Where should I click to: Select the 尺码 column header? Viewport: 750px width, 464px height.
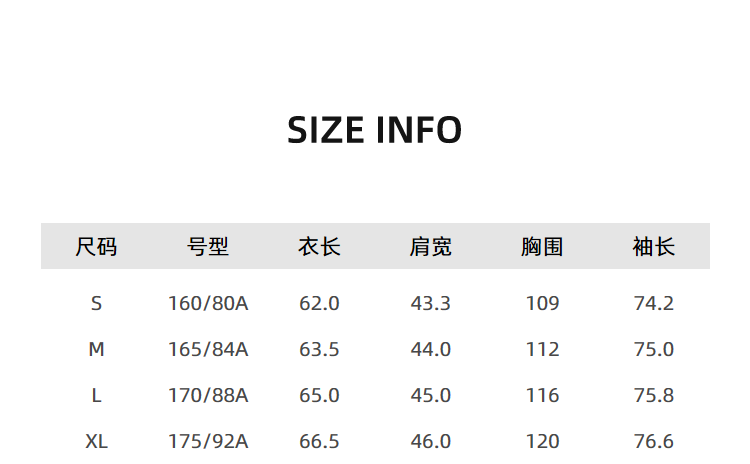pos(96,247)
